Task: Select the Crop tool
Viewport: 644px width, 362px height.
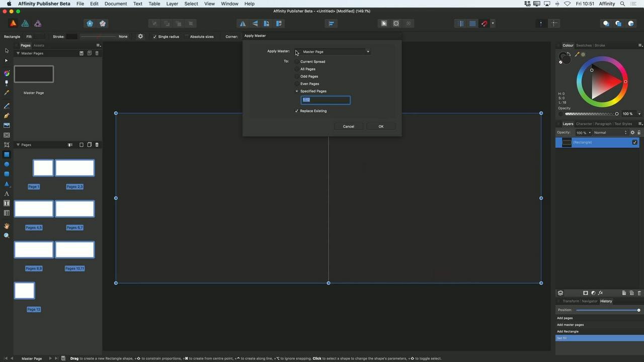Action: tap(7, 145)
